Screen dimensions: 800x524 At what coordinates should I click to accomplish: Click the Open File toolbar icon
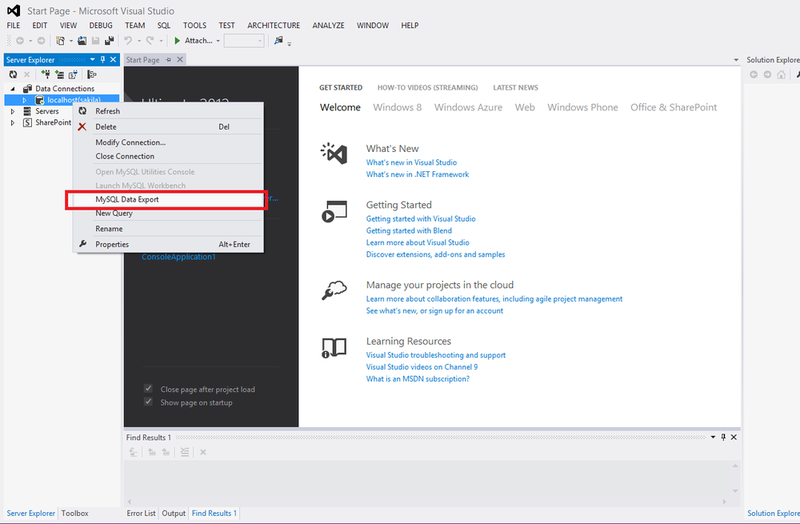82,41
